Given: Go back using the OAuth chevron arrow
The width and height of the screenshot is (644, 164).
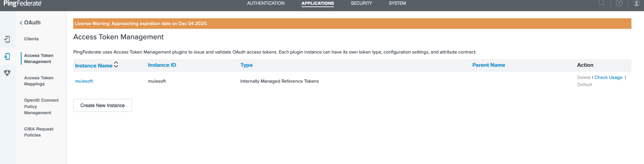Looking at the screenshot, I should tap(21, 23).
